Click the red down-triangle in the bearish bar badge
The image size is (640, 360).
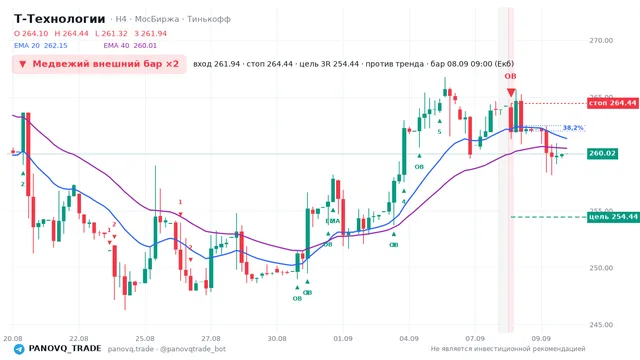(x=23, y=64)
